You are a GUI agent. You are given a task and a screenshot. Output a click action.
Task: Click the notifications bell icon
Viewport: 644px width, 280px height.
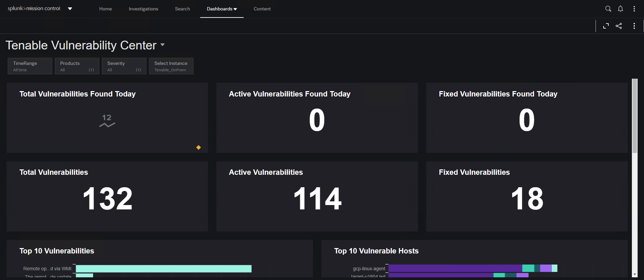coord(620,9)
